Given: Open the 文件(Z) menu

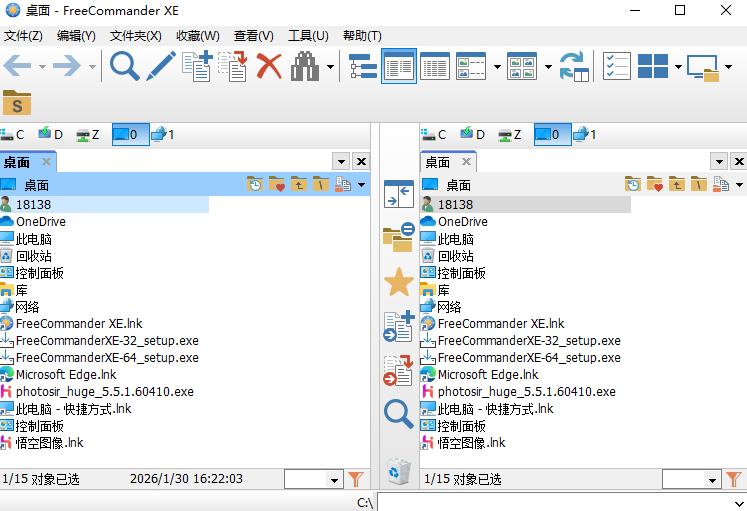Looking at the screenshot, I should pyautogui.click(x=23, y=36).
